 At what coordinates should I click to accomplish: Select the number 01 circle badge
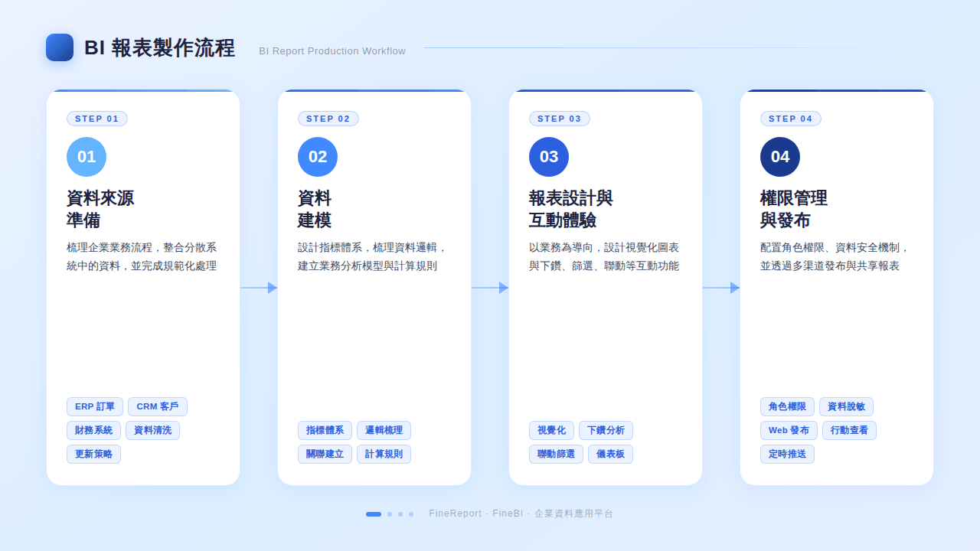[87, 157]
